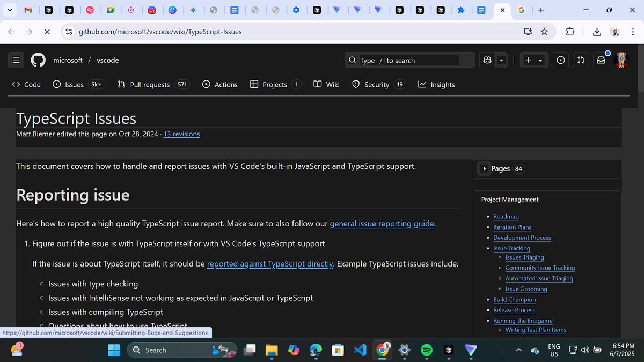Open the Chrome profile avatar
Image resolution: width=644 pixels, height=362 pixels.
(615, 32)
